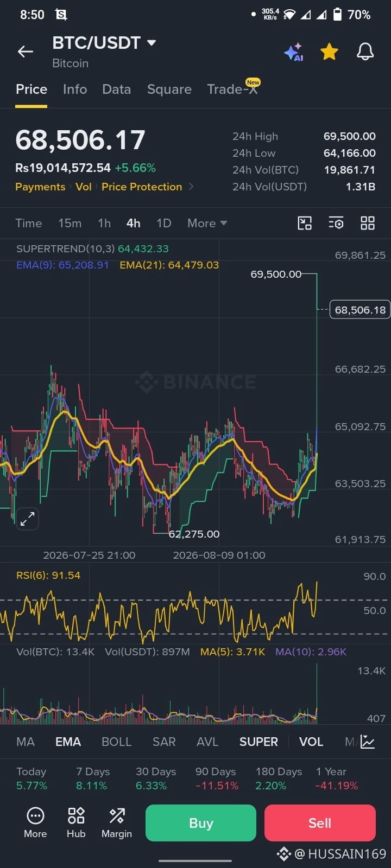Tap the back arrow icon
Viewport: 391px width, 868px height.
26,52
